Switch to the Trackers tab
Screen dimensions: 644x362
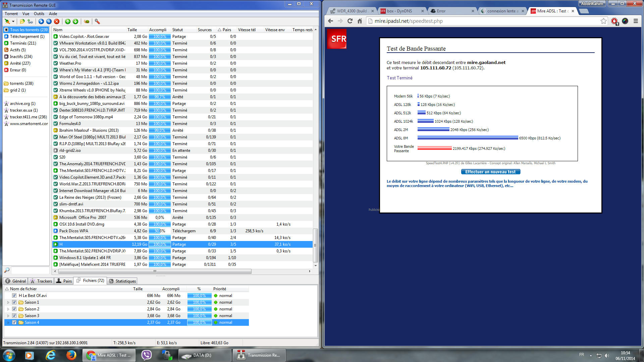pyautogui.click(x=41, y=281)
